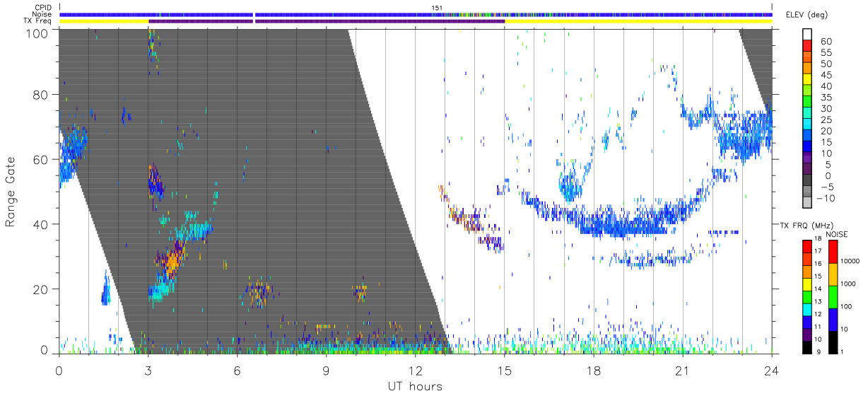Click the 'NOISE' legend title

pos(836,233)
